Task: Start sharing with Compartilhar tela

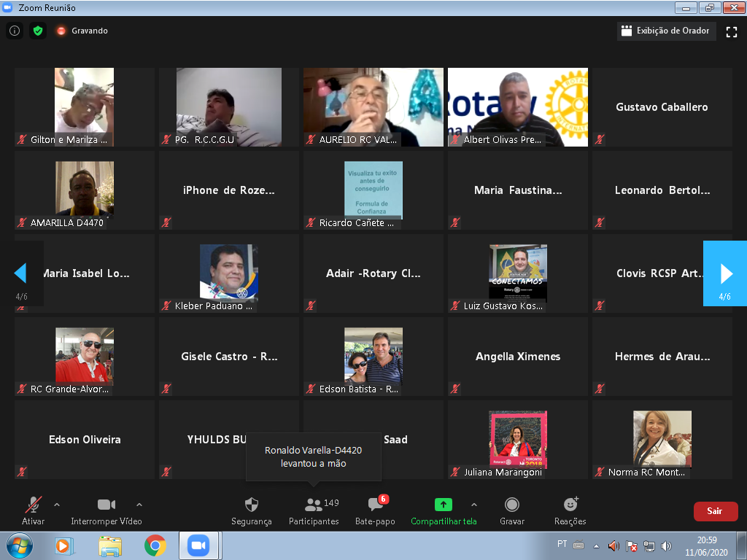Action: (444, 510)
